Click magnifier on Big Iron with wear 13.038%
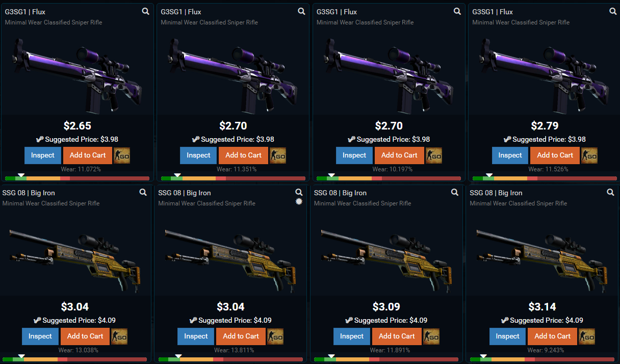The image size is (620, 364). pyautogui.click(x=143, y=192)
